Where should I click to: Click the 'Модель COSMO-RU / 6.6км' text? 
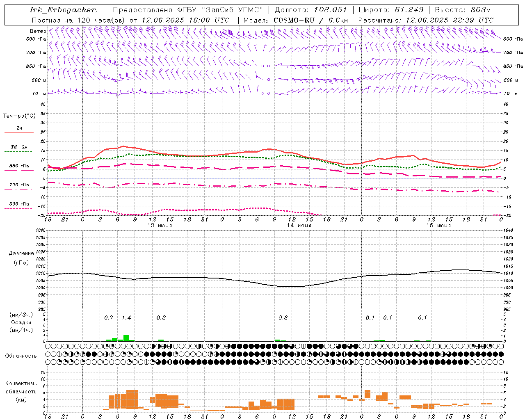(296, 20)
